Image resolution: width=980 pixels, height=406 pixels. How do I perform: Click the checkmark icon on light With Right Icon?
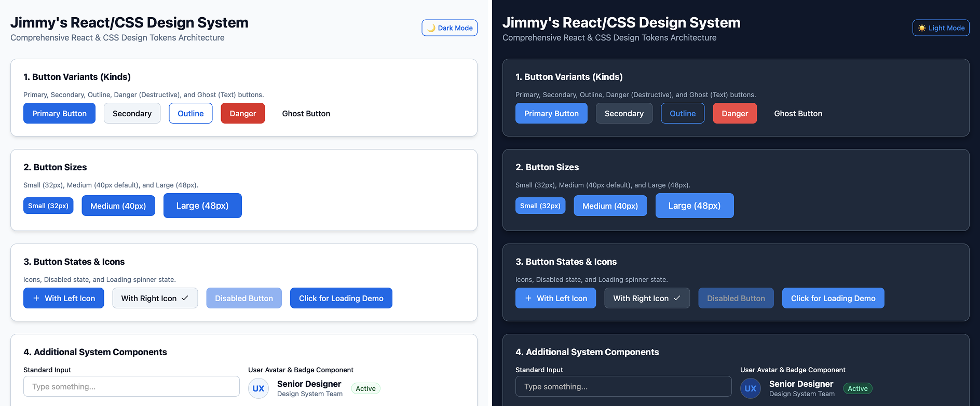click(x=185, y=298)
